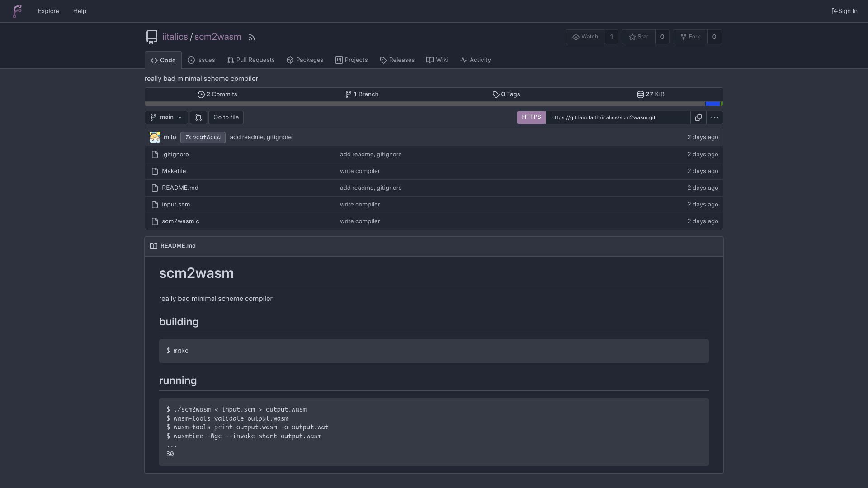This screenshot has height=488, width=868.
Task: View the 1 Branch list
Action: click(362, 94)
